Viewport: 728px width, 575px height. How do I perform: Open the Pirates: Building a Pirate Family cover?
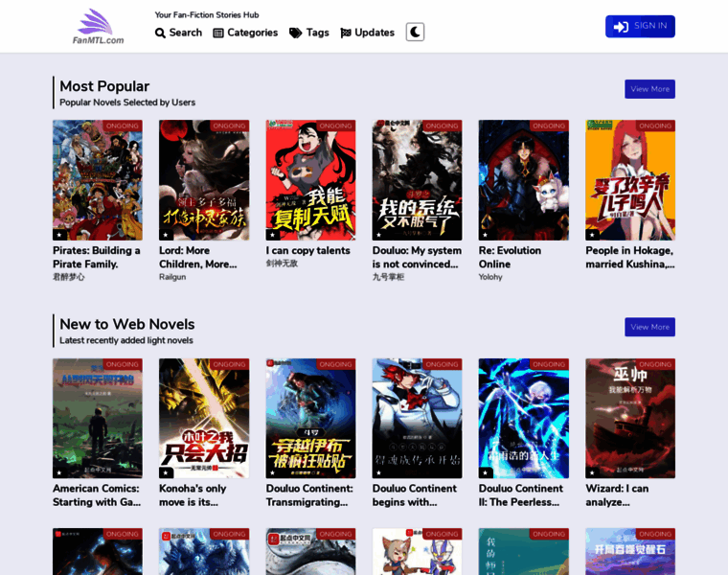point(98,179)
